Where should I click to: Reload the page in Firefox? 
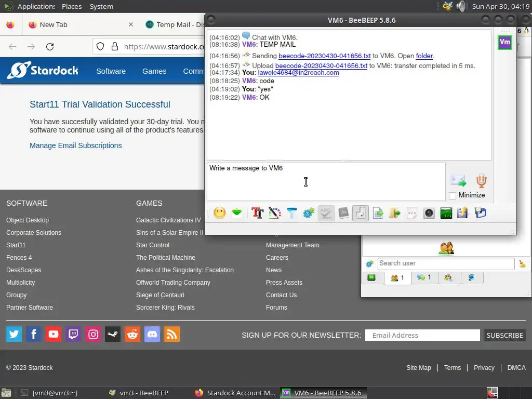point(50,46)
